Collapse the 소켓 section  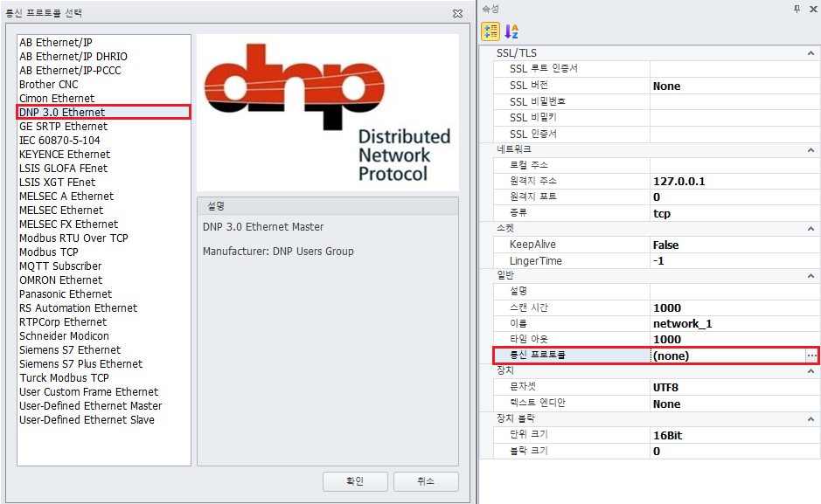coord(811,228)
